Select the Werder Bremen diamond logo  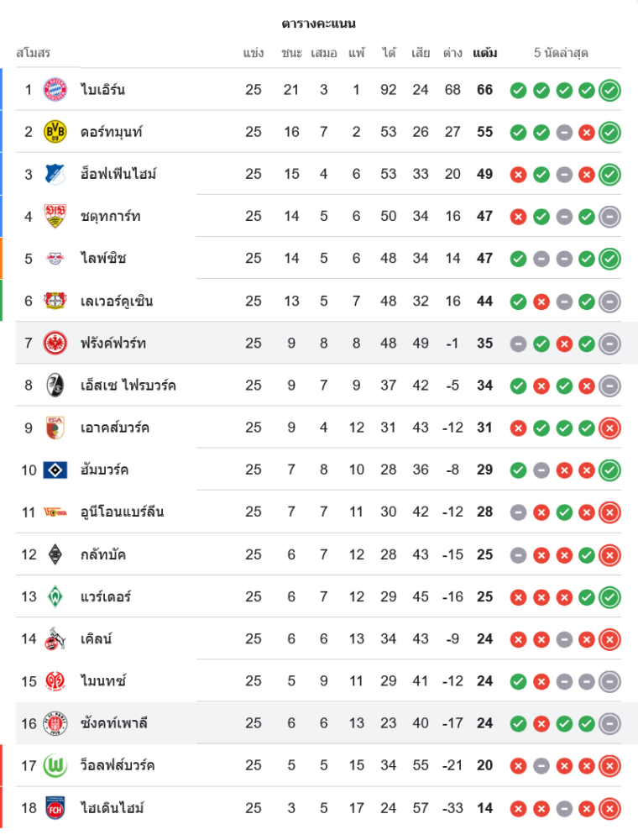pyautogui.click(x=55, y=596)
